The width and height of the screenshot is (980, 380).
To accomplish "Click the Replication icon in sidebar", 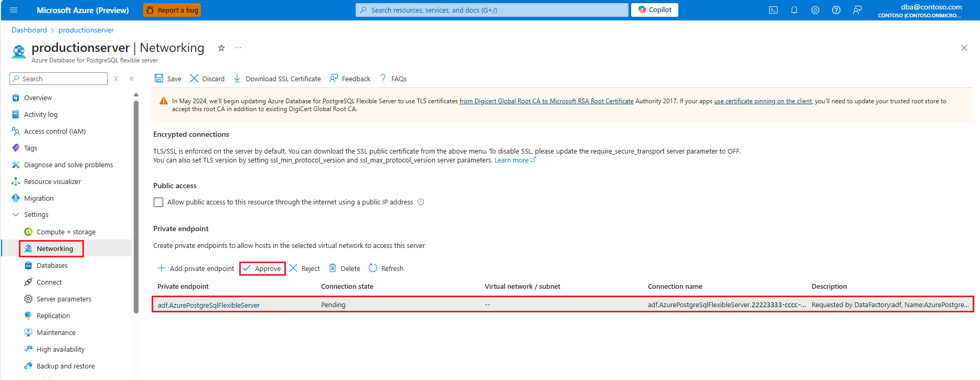I will pos(28,316).
